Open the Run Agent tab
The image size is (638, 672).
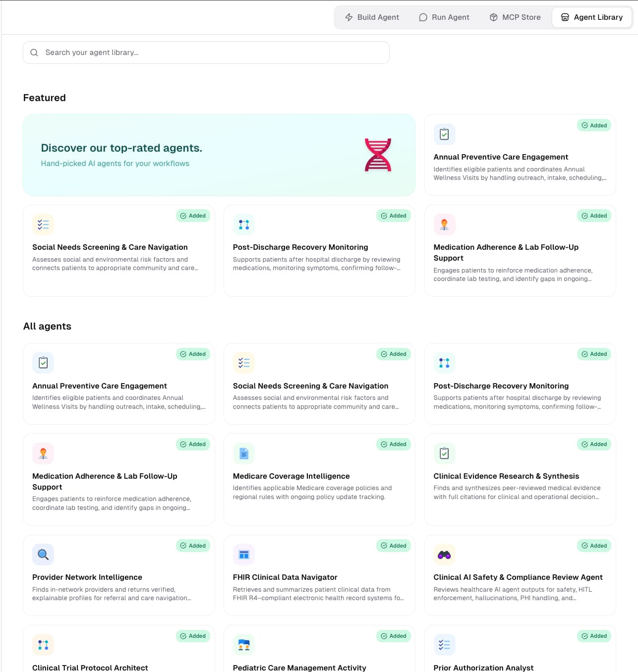coord(444,17)
